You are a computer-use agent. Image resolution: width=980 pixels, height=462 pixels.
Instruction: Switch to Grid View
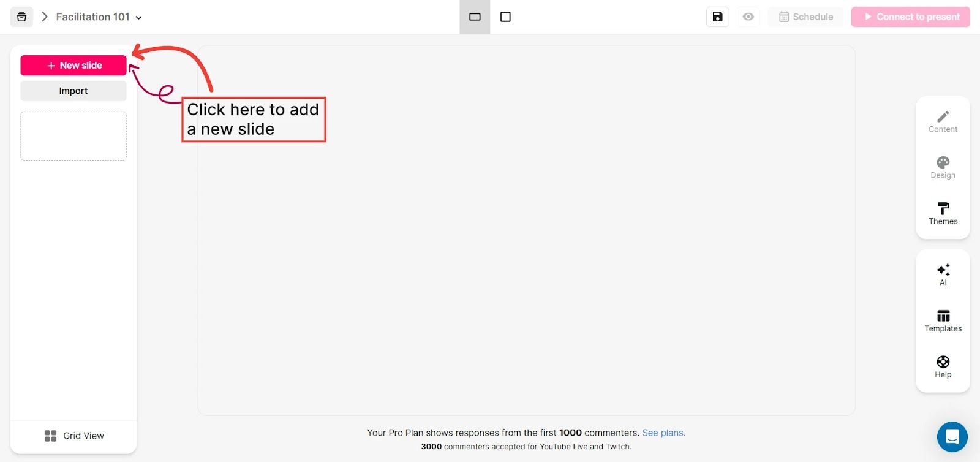pos(74,436)
